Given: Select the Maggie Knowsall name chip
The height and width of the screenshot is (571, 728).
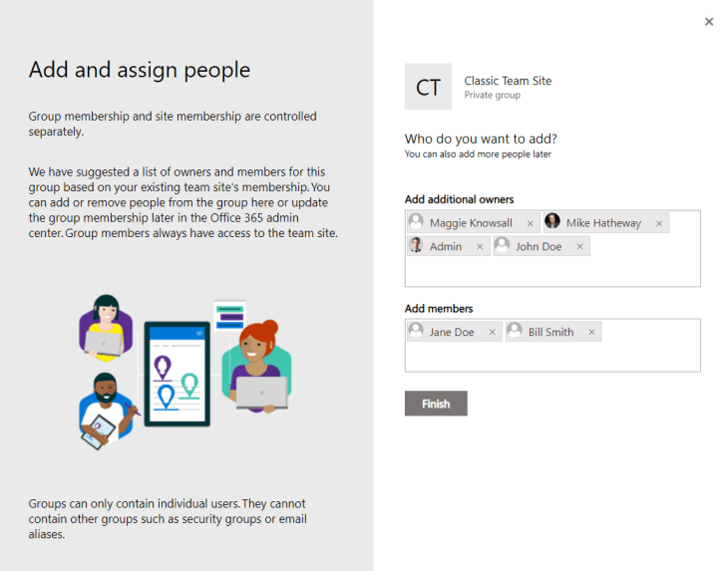Looking at the screenshot, I should click(x=470, y=223).
